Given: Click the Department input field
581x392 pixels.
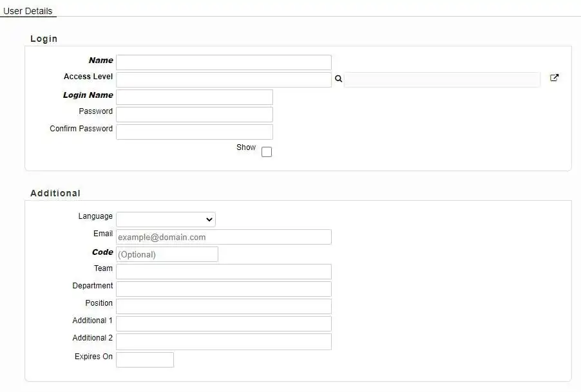Looking at the screenshot, I should (x=224, y=289).
